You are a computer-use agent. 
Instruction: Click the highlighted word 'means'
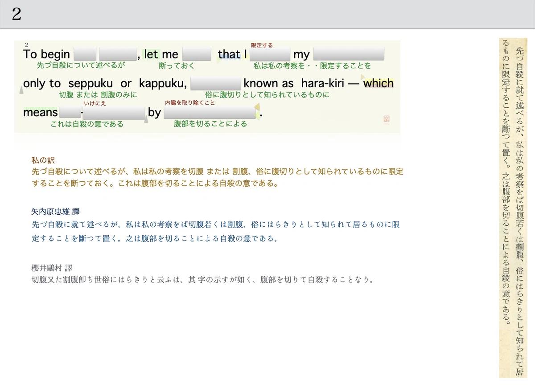click(x=41, y=113)
